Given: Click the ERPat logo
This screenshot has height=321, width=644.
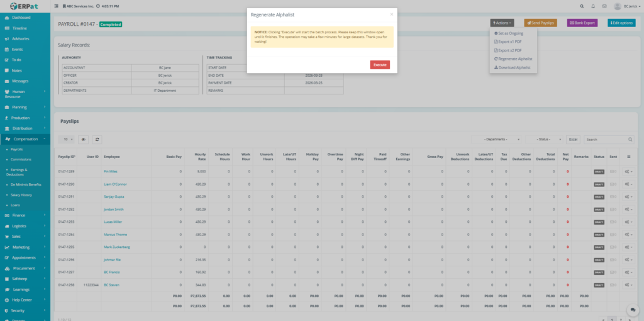Looking at the screenshot, I should point(24,6).
